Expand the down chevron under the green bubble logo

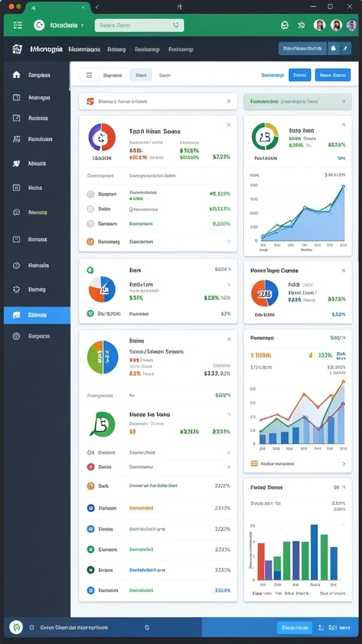point(229,452)
